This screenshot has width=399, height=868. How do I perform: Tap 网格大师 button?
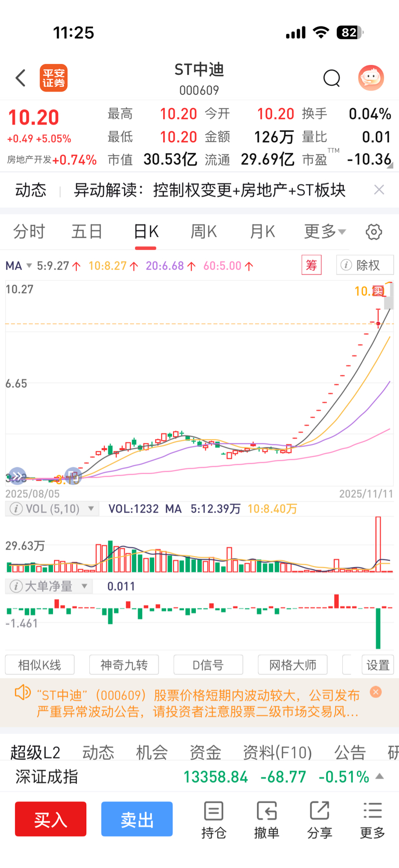(x=292, y=665)
